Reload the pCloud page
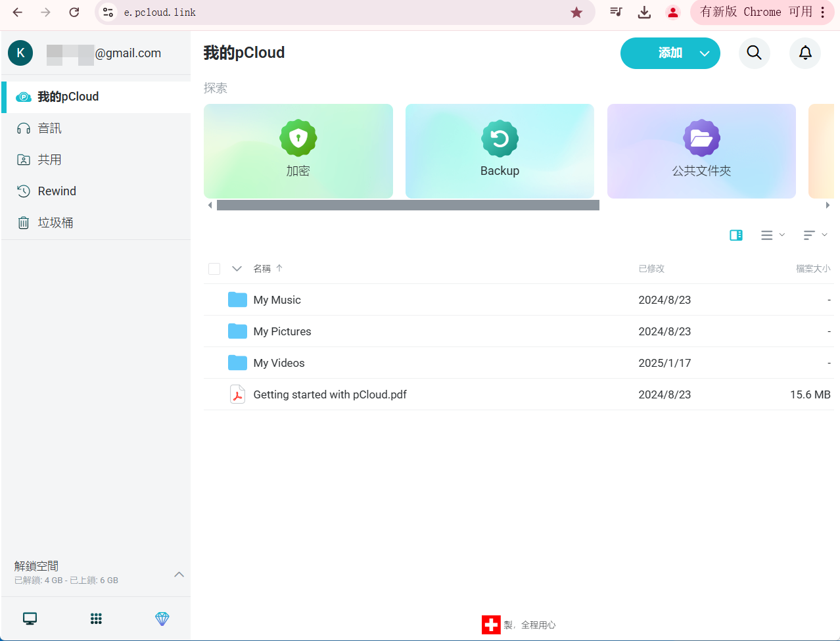 coord(74,12)
